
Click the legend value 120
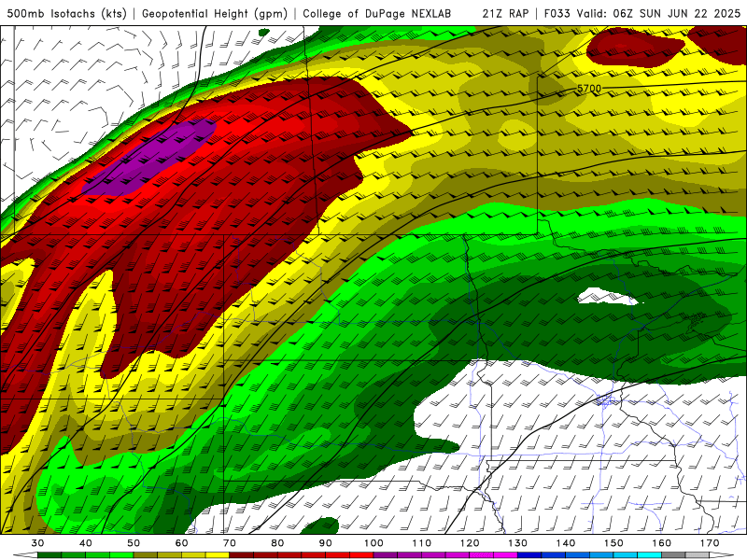470,543
